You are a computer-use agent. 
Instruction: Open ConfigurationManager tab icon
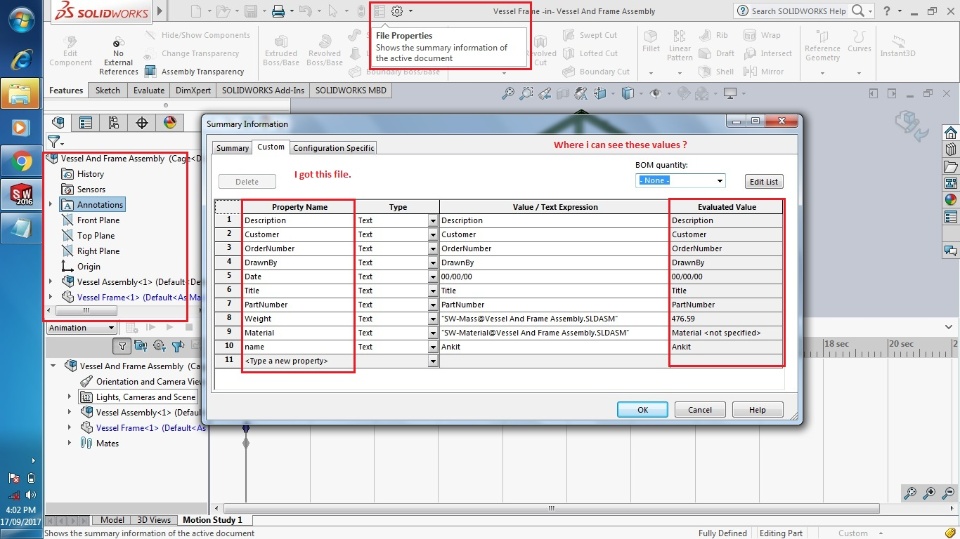[114, 122]
